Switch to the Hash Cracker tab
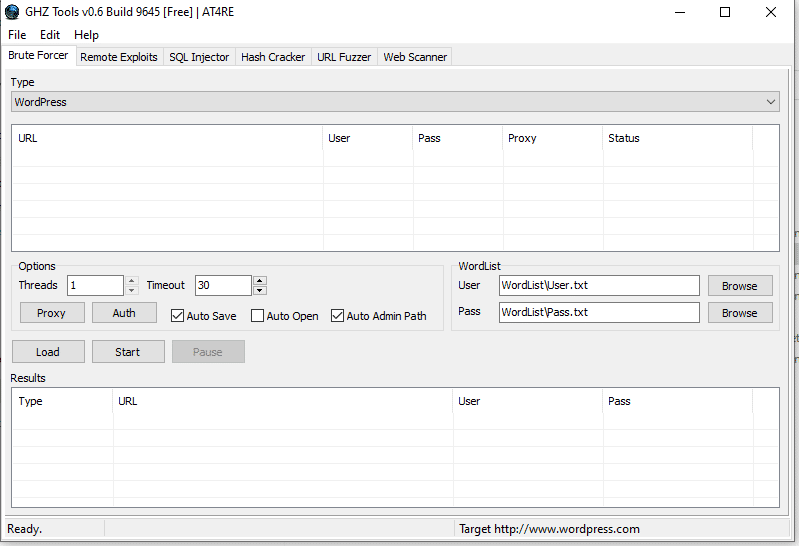Viewport: 799px width, 546px height. coord(273,57)
